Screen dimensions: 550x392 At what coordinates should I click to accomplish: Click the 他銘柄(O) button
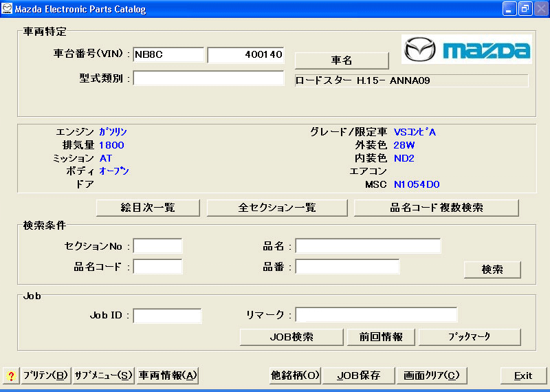click(295, 376)
